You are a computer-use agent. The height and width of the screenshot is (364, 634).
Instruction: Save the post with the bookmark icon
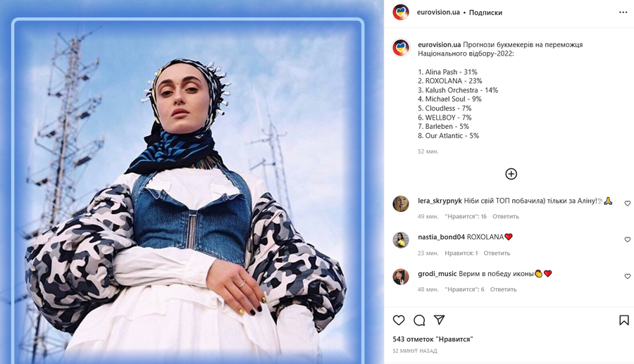(624, 320)
